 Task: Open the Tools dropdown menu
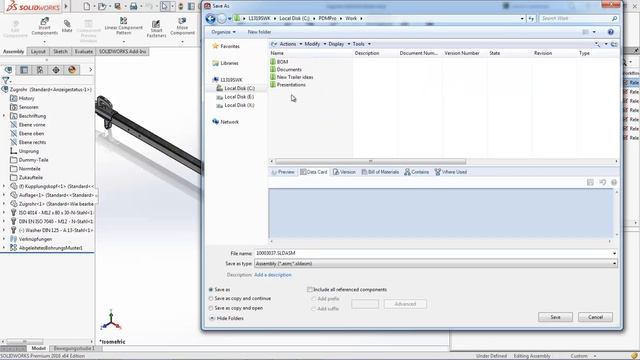click(362, 44)
